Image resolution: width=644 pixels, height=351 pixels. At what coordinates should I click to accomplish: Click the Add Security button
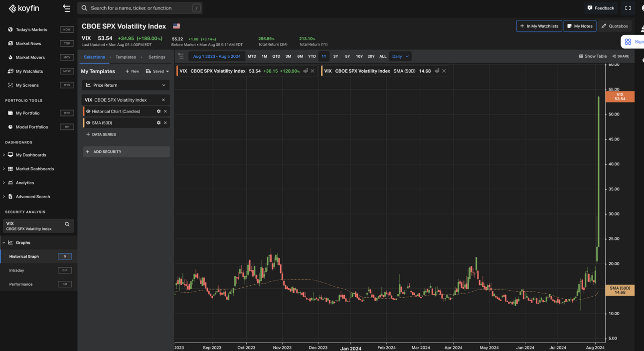pyautogui.click(x=126, y=152)
